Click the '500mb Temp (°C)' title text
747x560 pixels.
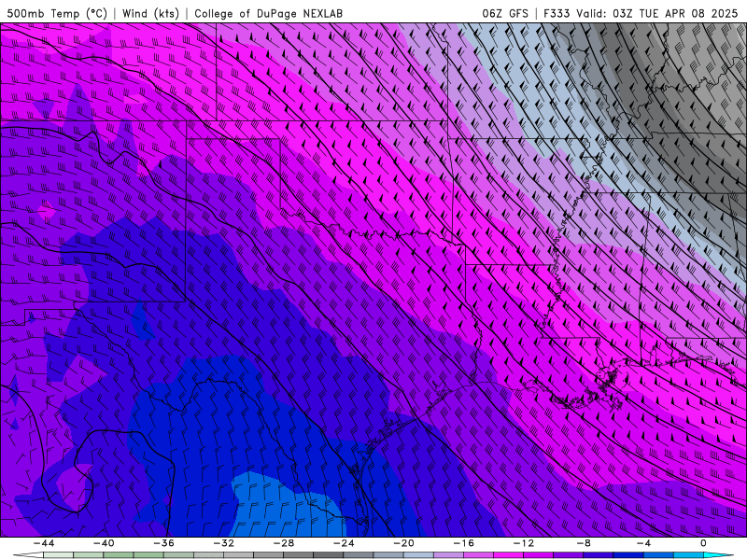pos(57,14)
